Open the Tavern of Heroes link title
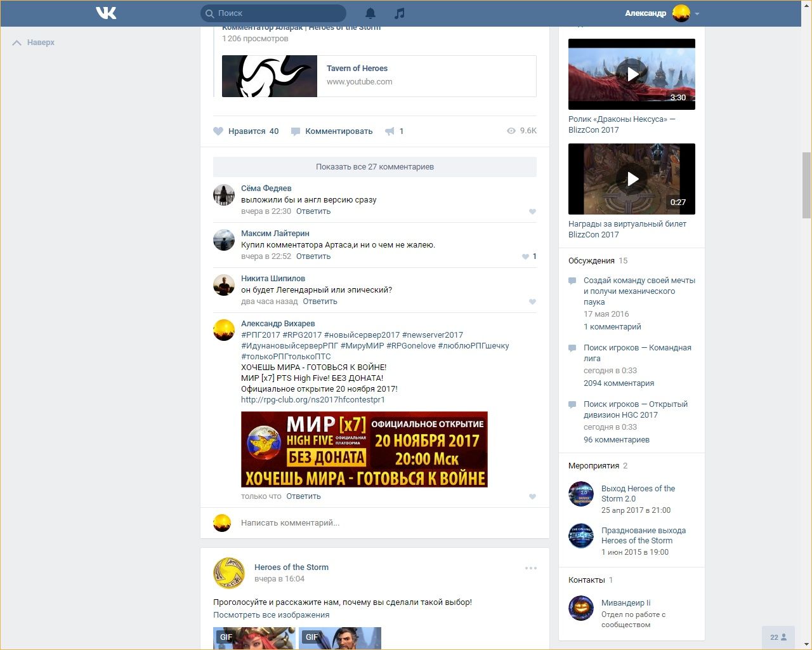This screenshot has width=812, height=650. coord(357,69)
